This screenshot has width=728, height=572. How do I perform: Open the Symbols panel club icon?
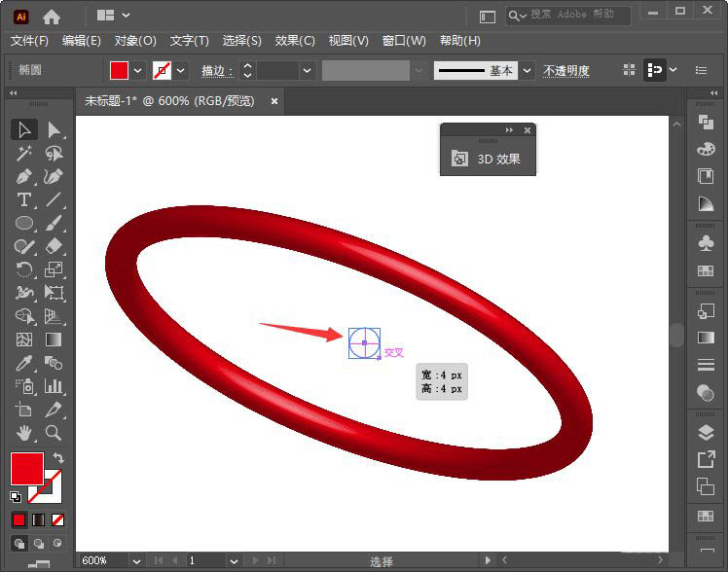(706, 243)
